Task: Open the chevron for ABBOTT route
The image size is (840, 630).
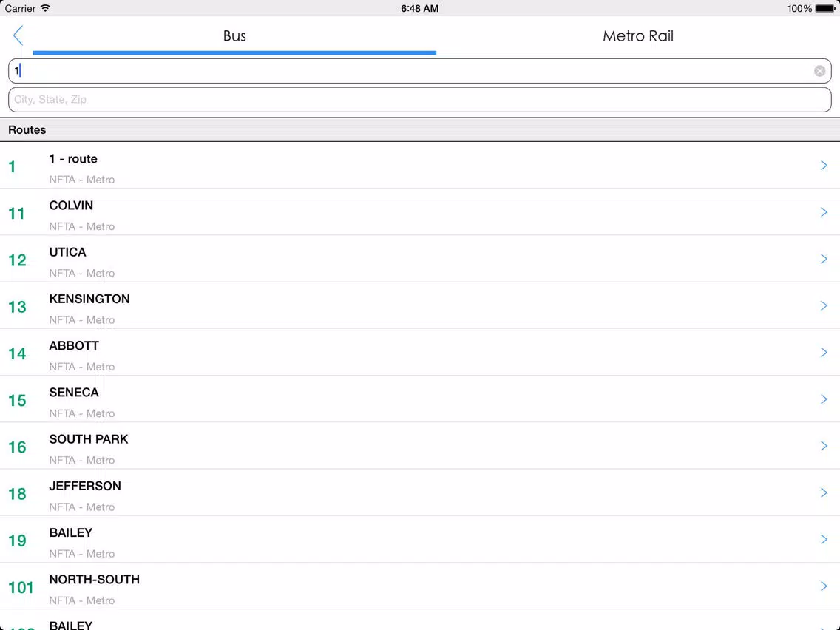Action: 824,353
